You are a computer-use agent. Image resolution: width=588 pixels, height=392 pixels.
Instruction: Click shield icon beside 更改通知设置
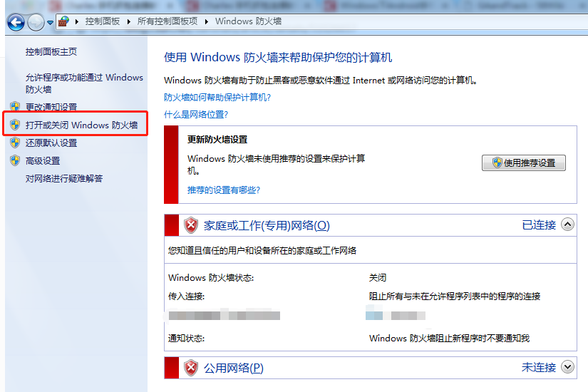pos(15,106)
